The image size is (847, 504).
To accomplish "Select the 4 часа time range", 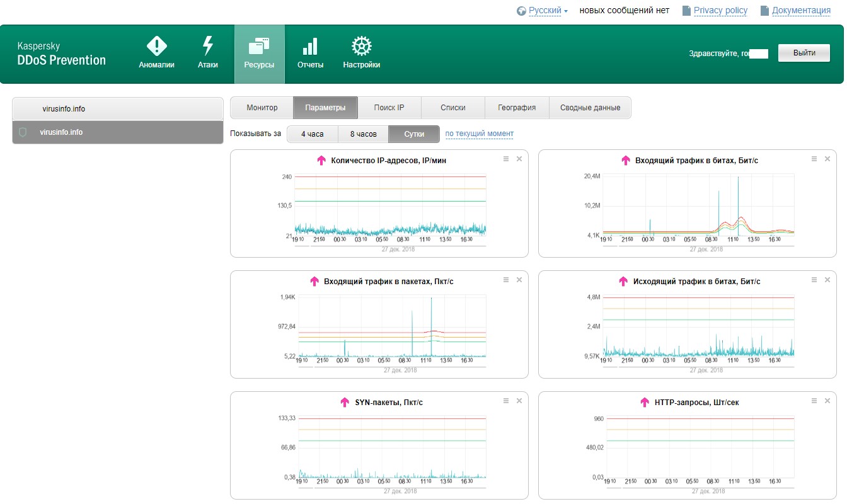I will (x=312, y=134).
